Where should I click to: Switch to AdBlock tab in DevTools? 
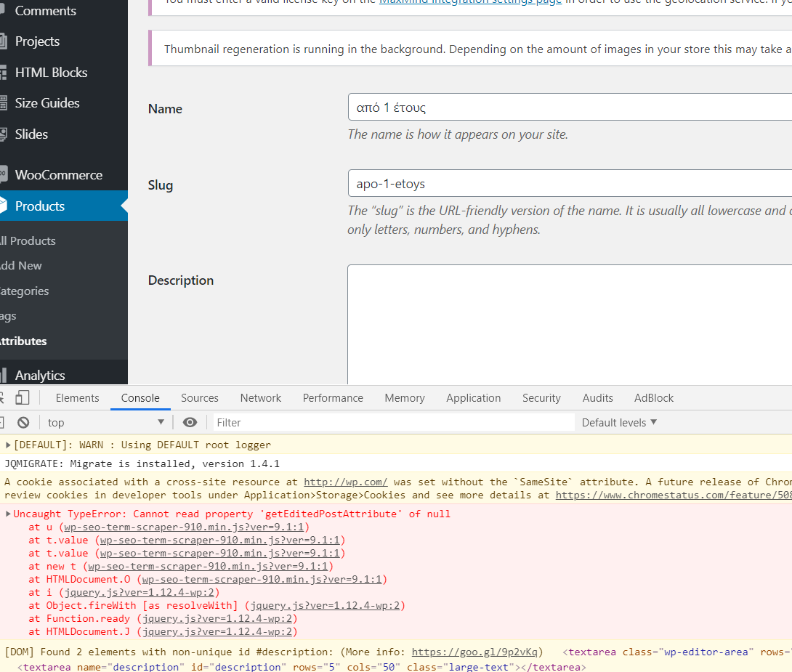pos(654,398)
